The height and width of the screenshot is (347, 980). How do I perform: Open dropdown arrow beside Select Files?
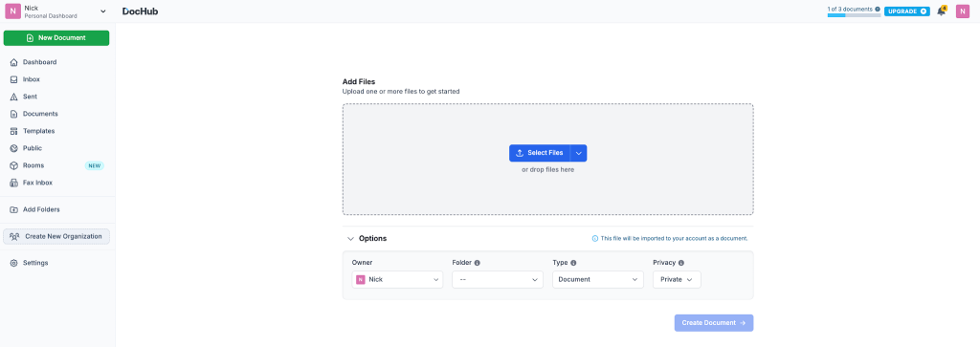tap(579, 153)
